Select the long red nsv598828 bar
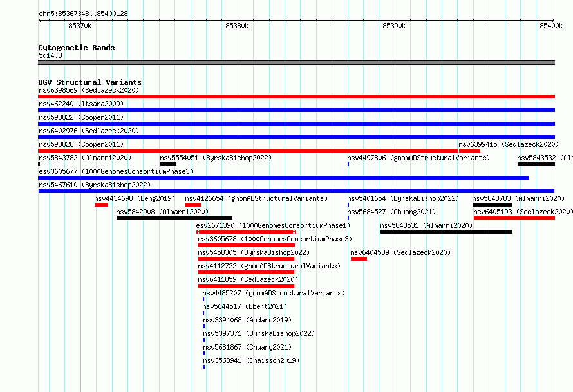 point(248,151)
